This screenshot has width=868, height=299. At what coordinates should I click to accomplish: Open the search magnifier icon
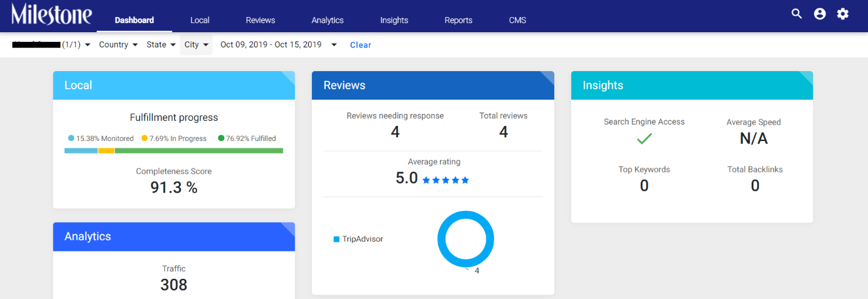coord(796,14)
